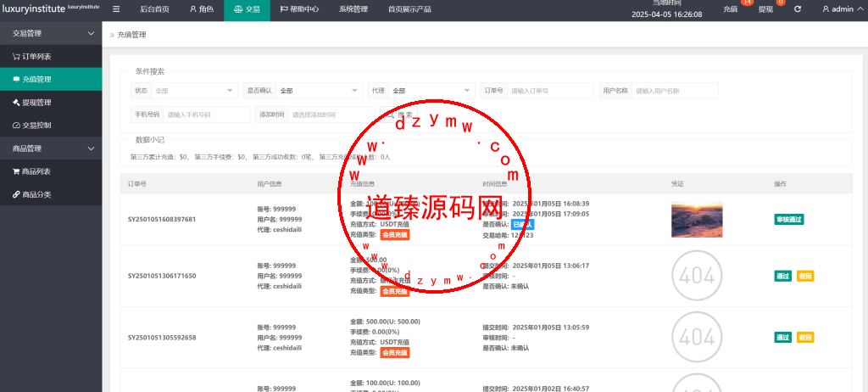Click the current time 2025-04-05 16:26:08

coord(666,14)
